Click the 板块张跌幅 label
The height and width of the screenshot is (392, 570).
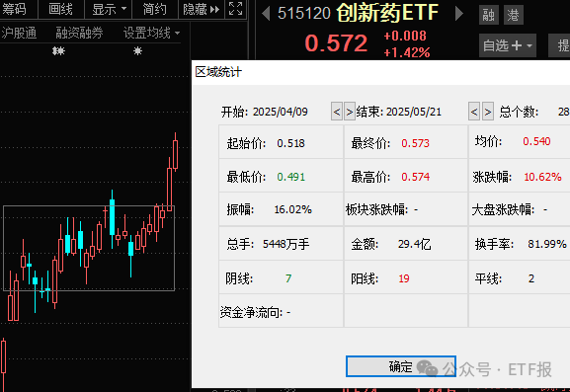pos(376,209)
